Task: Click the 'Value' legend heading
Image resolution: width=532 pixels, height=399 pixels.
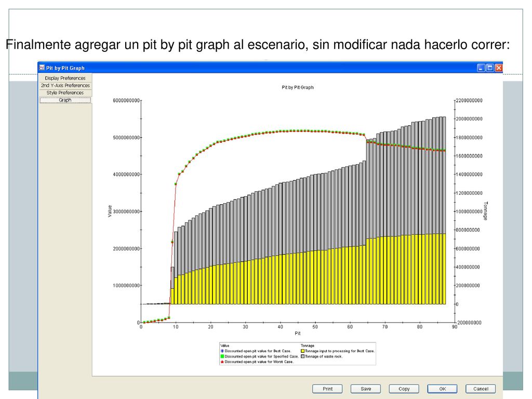Action: (225, 345)
